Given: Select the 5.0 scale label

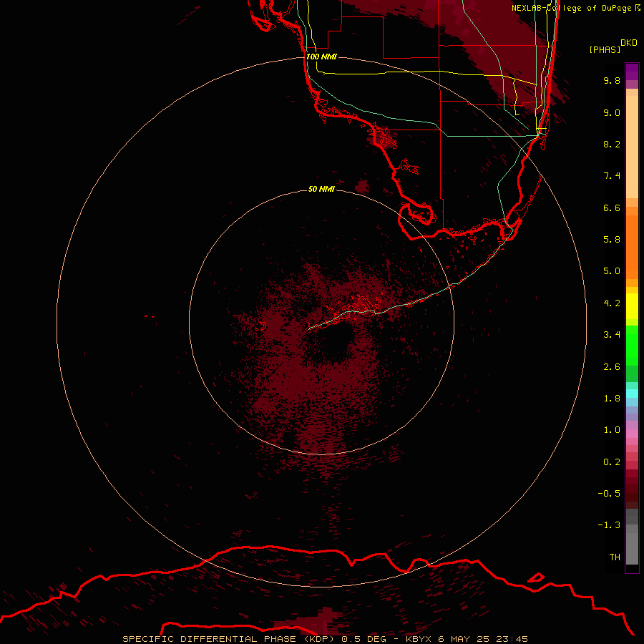Looking at the screenshot, I should (x=612, y=271).
